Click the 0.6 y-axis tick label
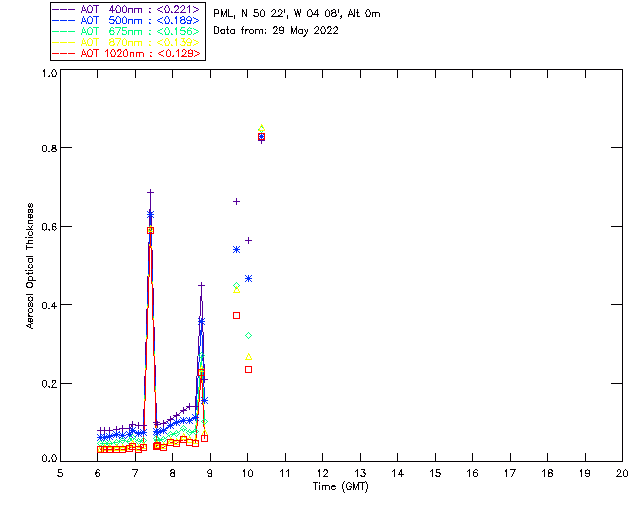The image size is (640, 512). coord(49,227)
